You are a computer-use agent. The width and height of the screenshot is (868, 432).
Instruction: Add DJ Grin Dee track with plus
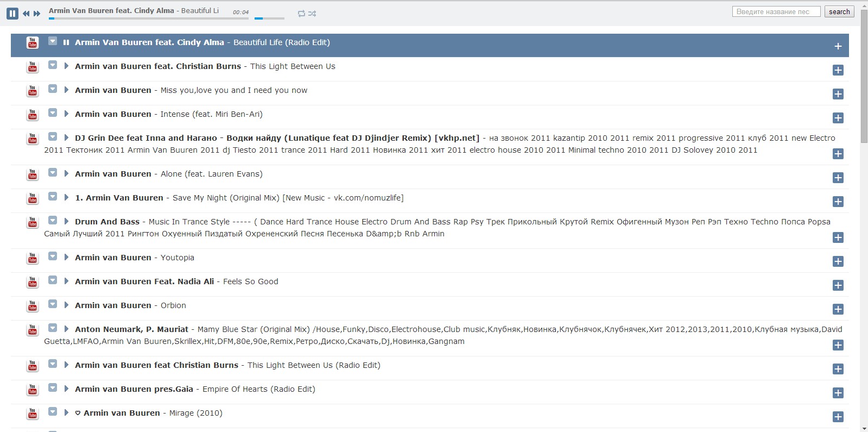coord(838,154)
